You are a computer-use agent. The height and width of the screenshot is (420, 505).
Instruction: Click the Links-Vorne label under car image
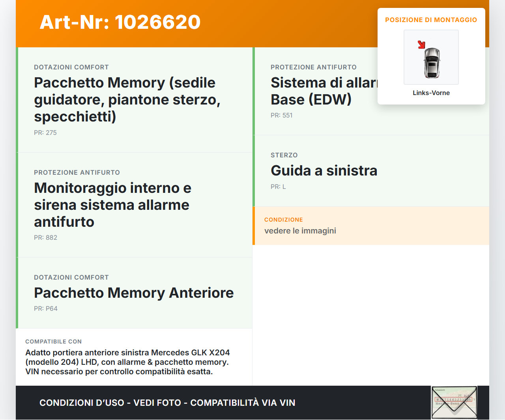[x=431, y=93]
